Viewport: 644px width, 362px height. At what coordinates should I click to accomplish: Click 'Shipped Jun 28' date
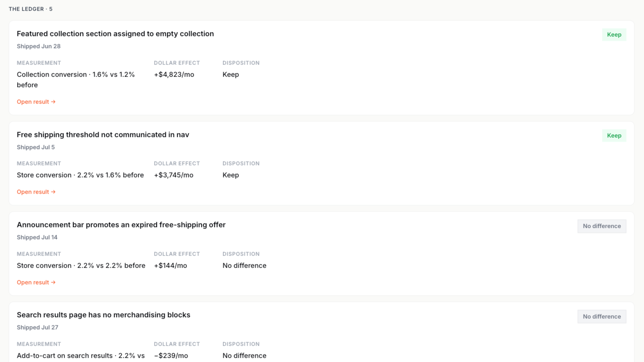(x=38, y=46)
